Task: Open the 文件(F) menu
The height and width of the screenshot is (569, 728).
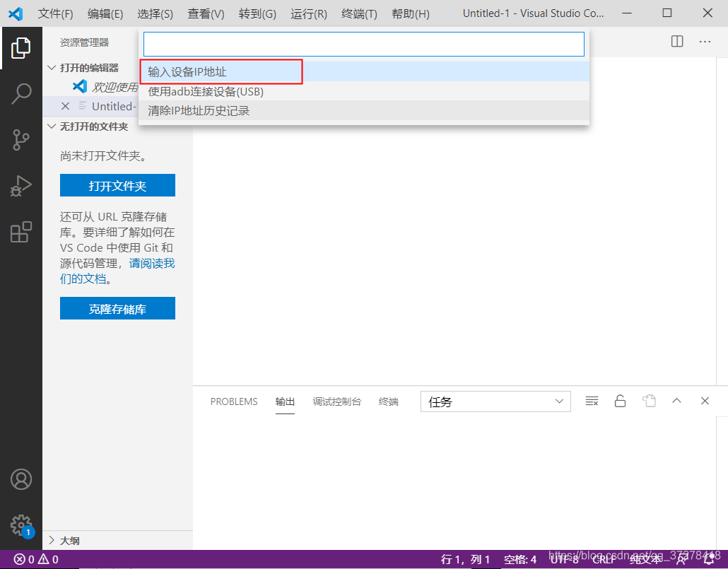Action: click(55, 14)
